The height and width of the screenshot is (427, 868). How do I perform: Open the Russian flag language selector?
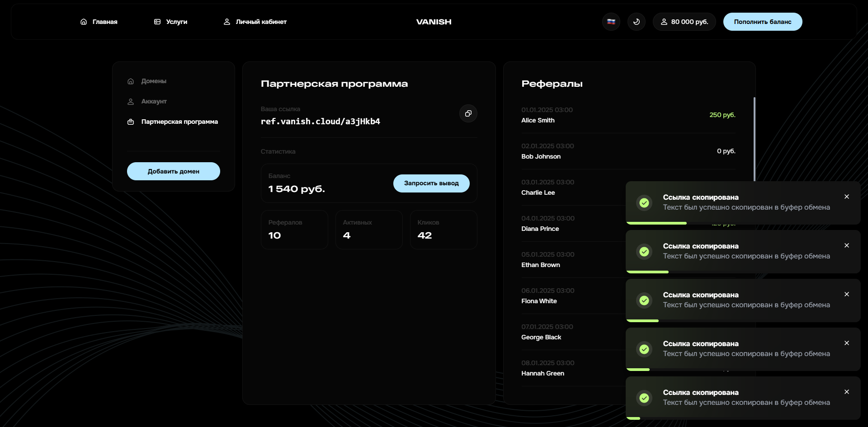pos(611,21)
